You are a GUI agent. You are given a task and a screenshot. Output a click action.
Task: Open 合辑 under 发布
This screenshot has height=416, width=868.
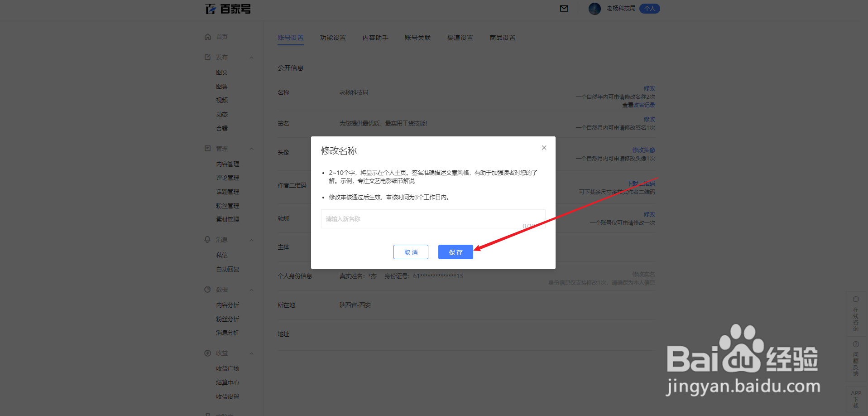click(222, 128)
